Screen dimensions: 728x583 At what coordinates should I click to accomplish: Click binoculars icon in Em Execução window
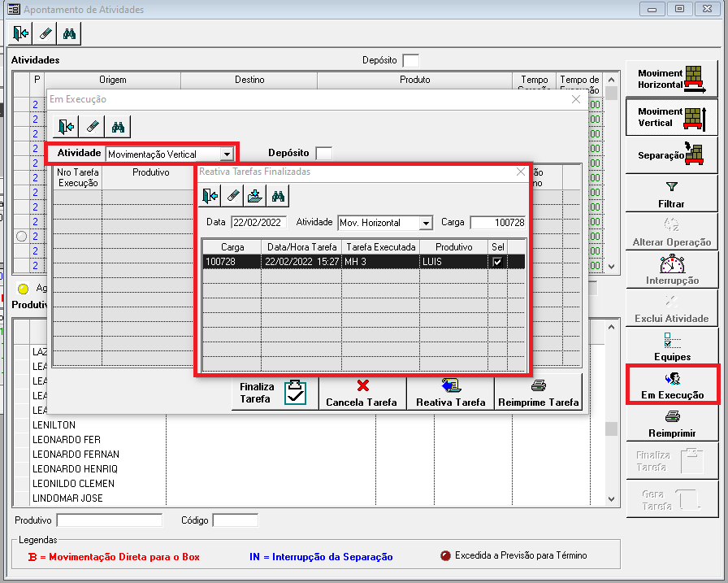point(118,127)
